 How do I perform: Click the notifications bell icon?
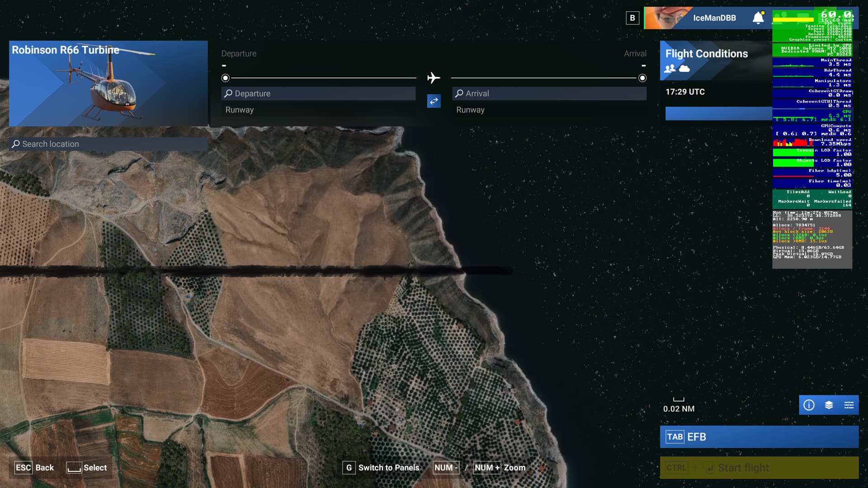coord(758,18)
